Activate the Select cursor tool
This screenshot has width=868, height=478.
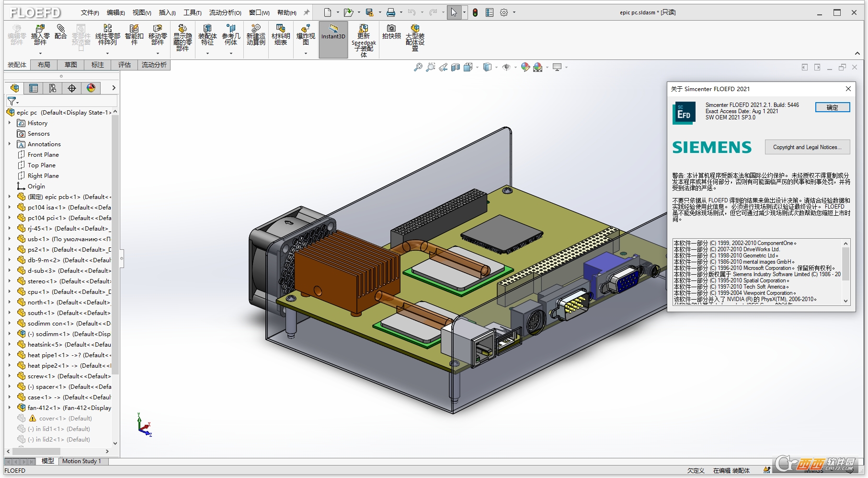454,12
